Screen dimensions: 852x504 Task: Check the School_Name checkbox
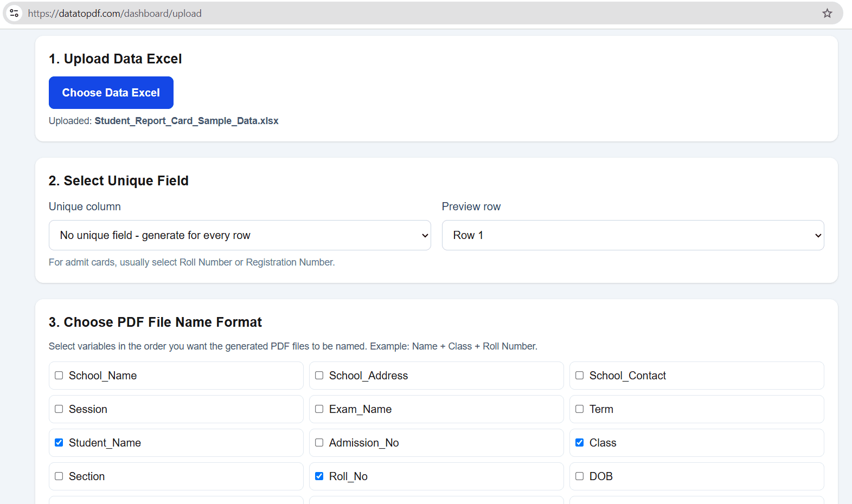coord(59,376)
